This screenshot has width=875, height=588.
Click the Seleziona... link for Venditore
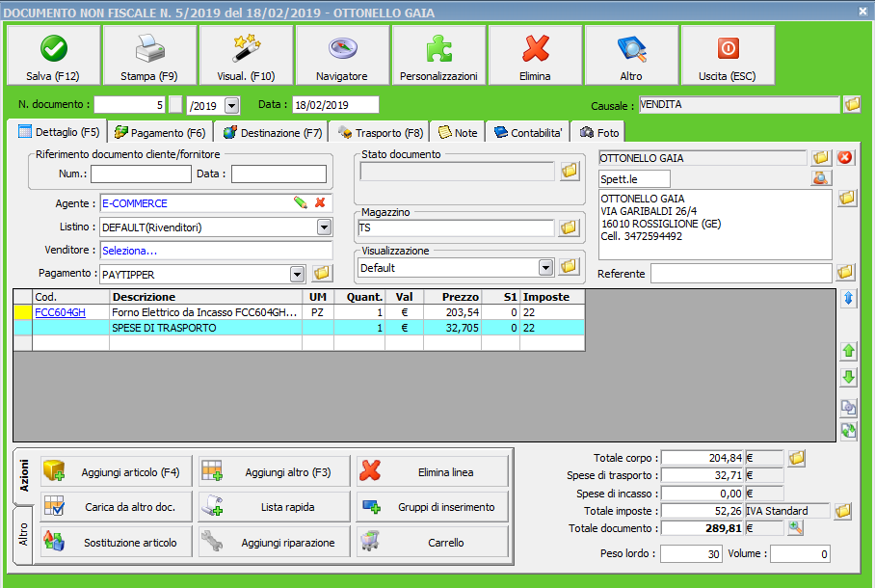(129, 251)
